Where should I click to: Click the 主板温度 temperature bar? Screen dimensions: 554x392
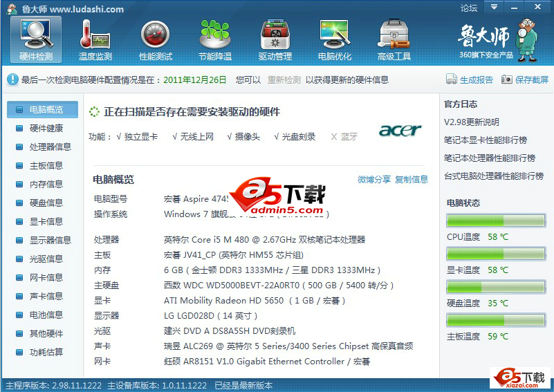[496, 320]
